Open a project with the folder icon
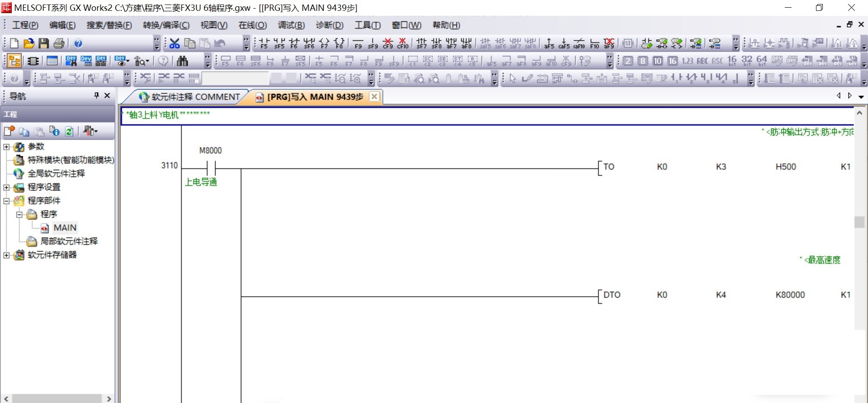The image size is (868, 403). pos(29,43)
